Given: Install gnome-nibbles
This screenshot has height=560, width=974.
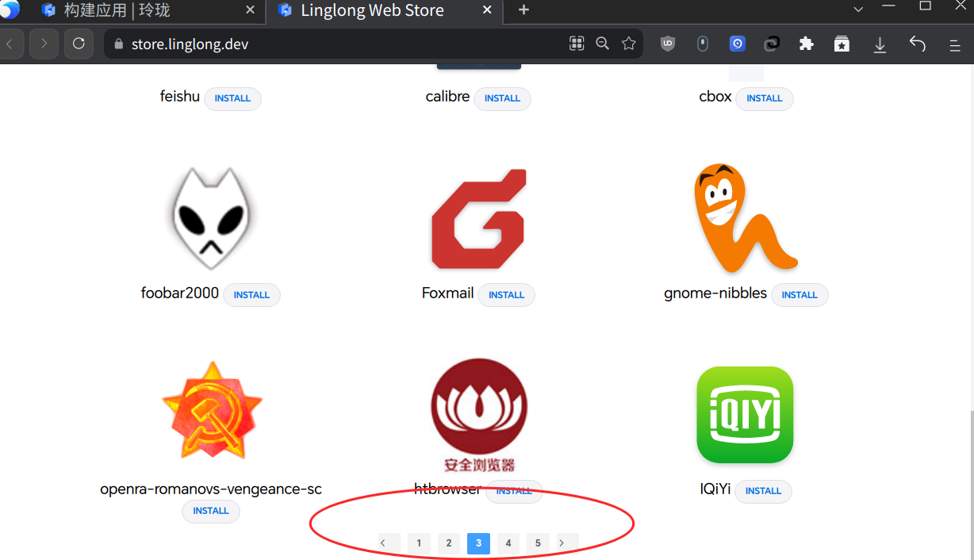Looking at the screenshot, I should 800,295.
